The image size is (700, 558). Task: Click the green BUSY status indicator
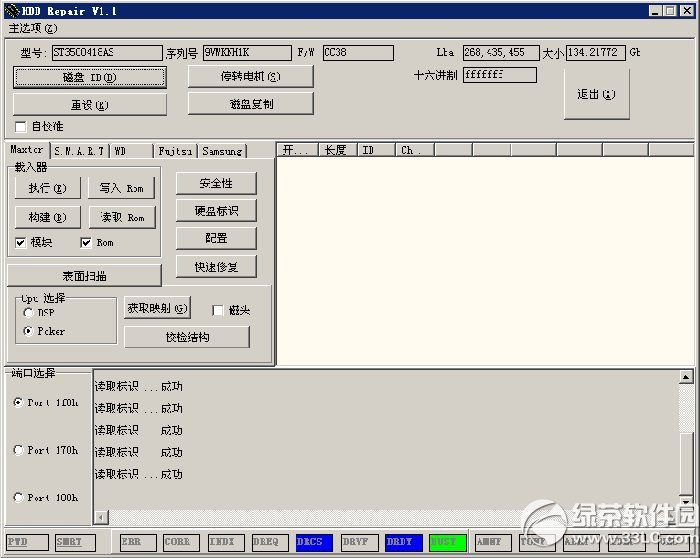click(448, 542)
